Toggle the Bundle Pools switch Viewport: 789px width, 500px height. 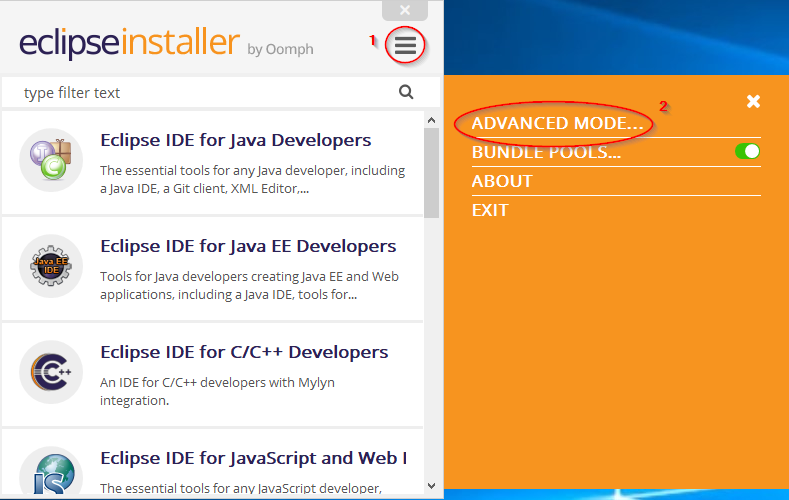pyautogui.click(x=747, y=151)
